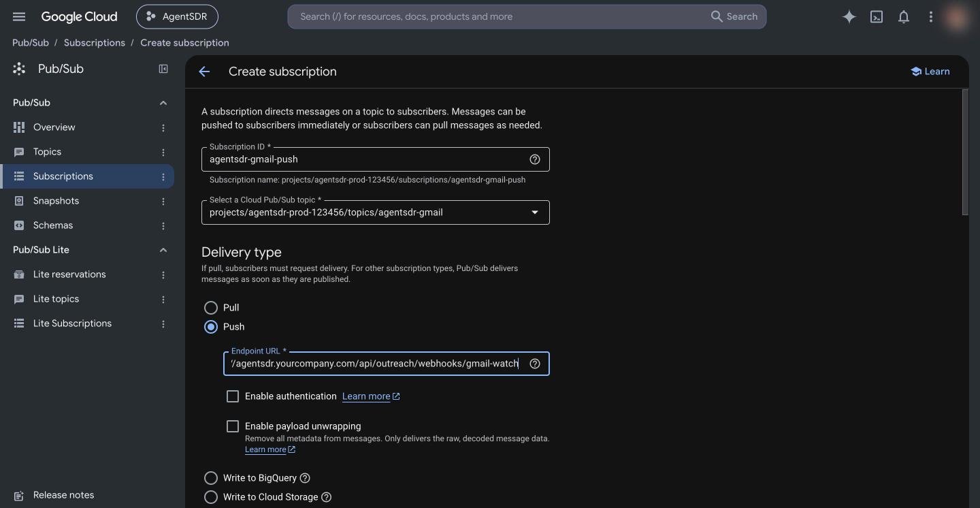Enable payload unwrapping checkbox
This screenshot has width=980, height=508.
pos(233,426)
